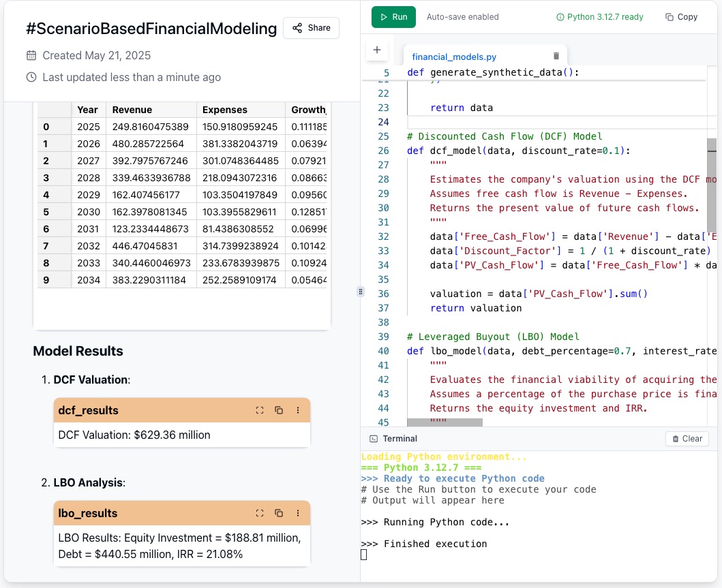Viewport: 722px width, 588px height.
Task: Click the return valuation line 37
Action: click(x=476, y=308)
